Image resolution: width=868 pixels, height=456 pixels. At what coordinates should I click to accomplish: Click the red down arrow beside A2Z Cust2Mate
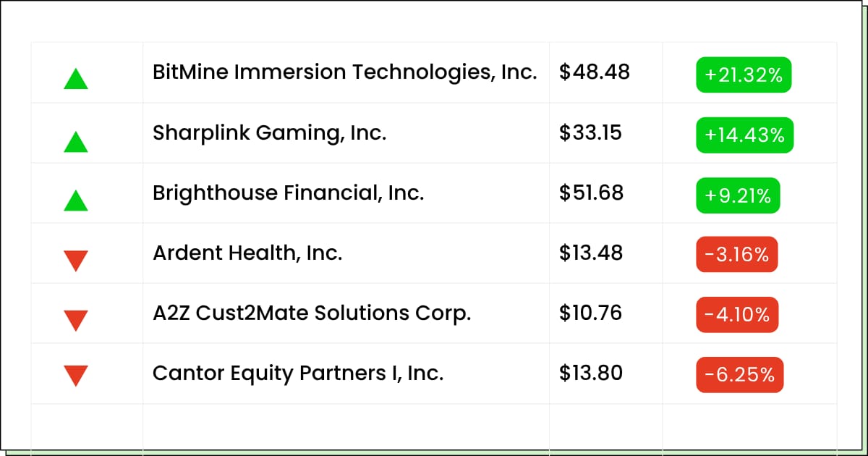click(76, 321)
